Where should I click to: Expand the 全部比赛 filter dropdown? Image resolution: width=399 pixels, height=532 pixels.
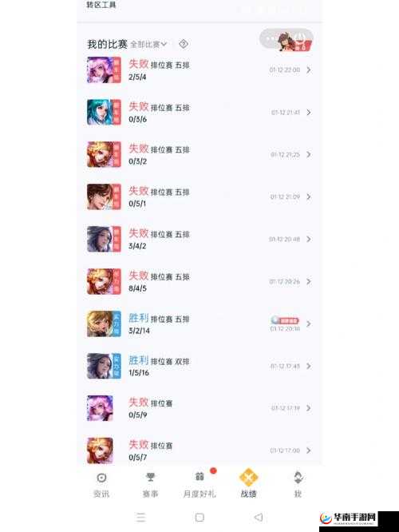pos(148,44)
